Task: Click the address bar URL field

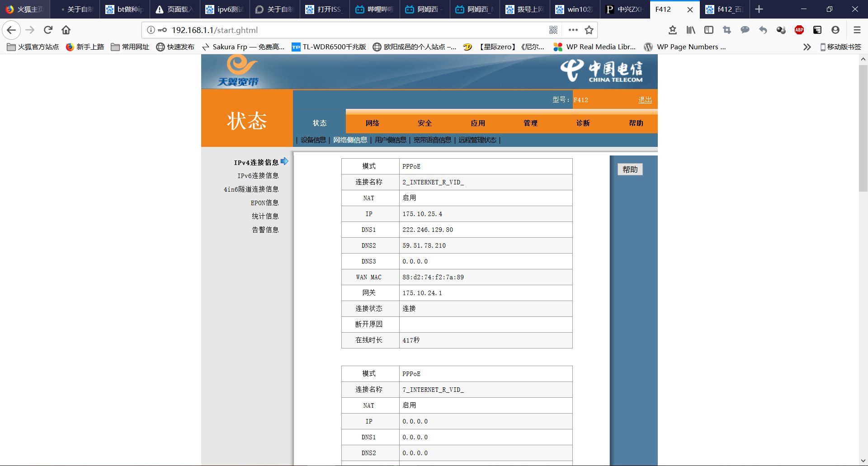Action: pyautogui.click(x=353, y=30)
